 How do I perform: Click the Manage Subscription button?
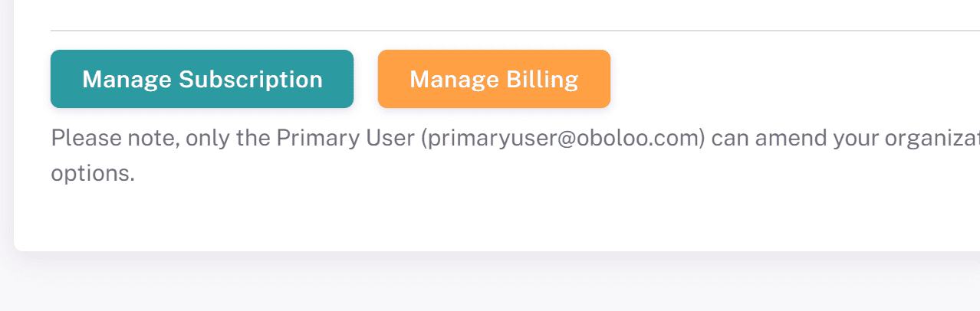pyautogui.click(x=202, y=79)
